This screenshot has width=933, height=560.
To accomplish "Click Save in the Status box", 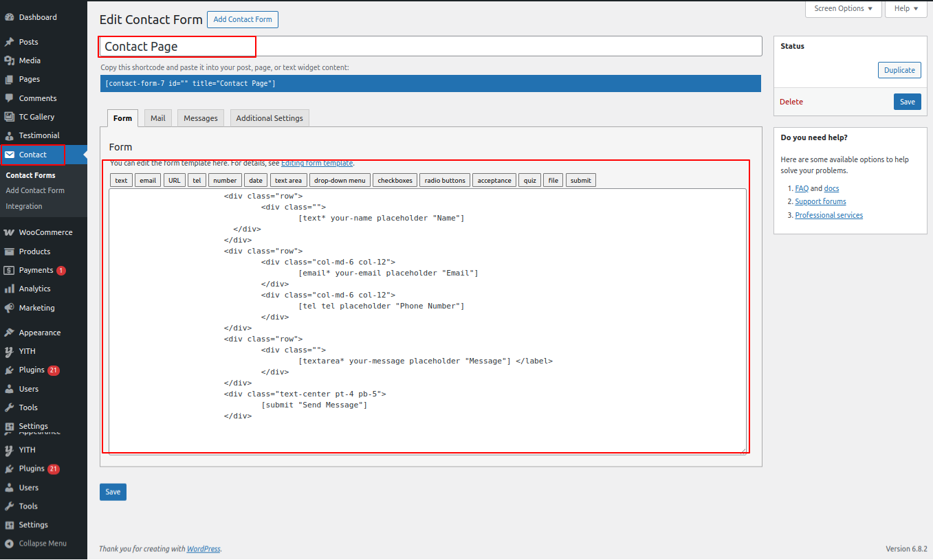I will 908,102.
